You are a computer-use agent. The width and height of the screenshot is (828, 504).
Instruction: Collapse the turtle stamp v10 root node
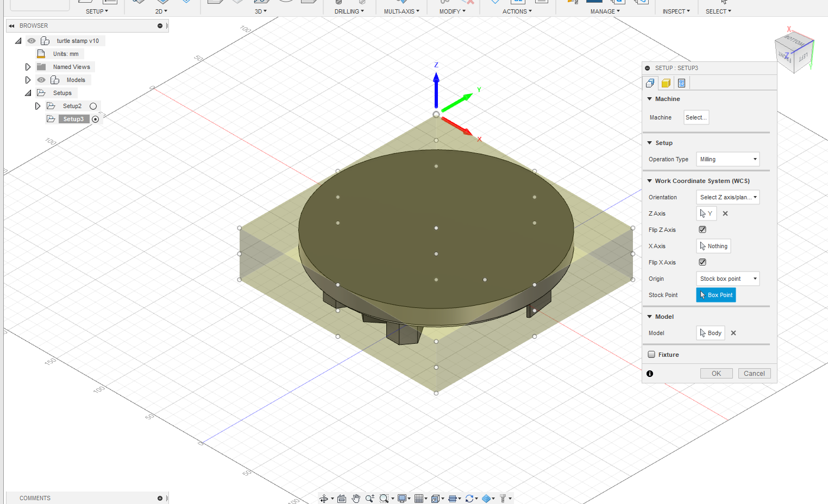click(18, 41)
